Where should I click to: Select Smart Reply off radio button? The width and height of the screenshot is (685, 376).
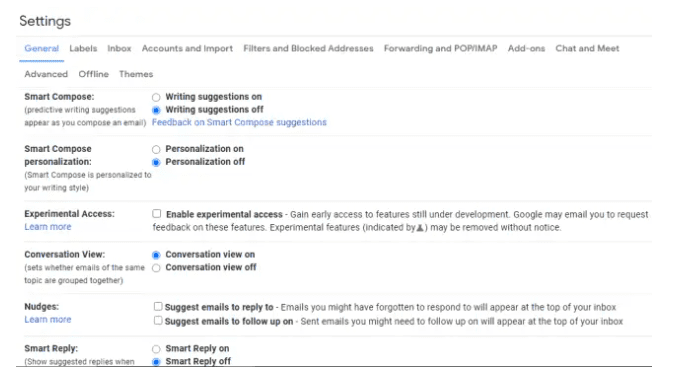click(x=156, y=362)
